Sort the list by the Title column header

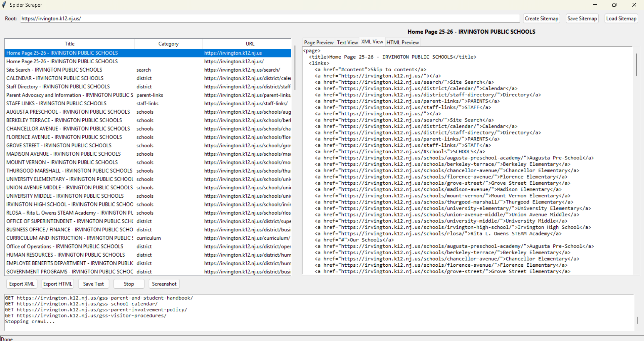tap(70, 44)
